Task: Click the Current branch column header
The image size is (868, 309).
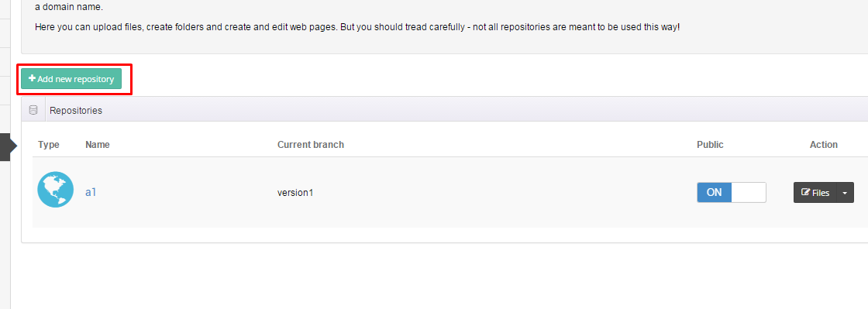Action: tap(311, 145)
